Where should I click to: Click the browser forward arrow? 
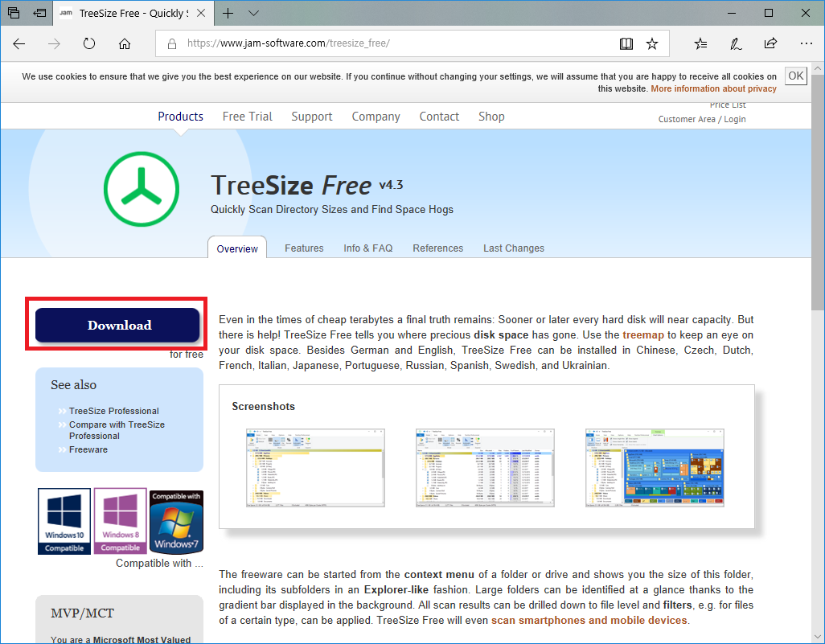[54, 43]
